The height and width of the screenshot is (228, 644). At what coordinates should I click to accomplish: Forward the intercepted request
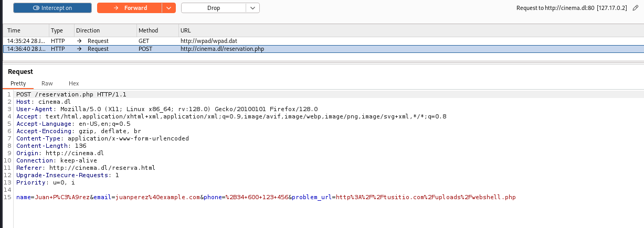(x=130, y=8)
